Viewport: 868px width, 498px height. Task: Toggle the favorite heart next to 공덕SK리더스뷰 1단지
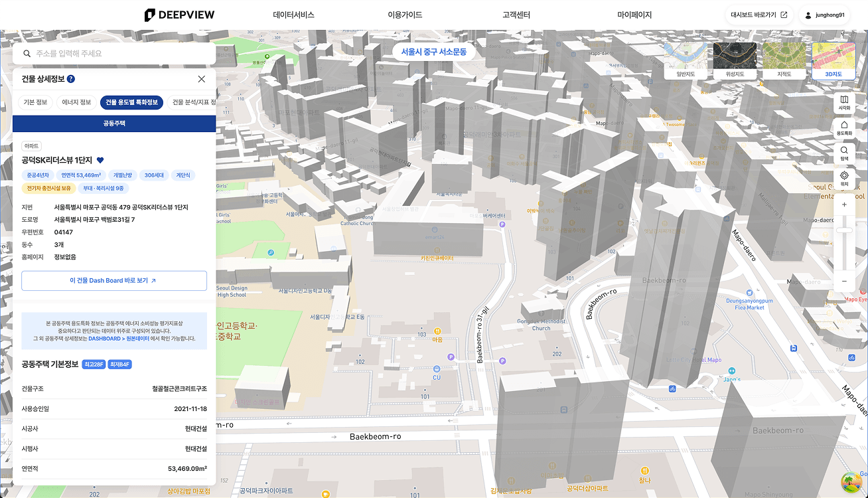coord(100,160)
